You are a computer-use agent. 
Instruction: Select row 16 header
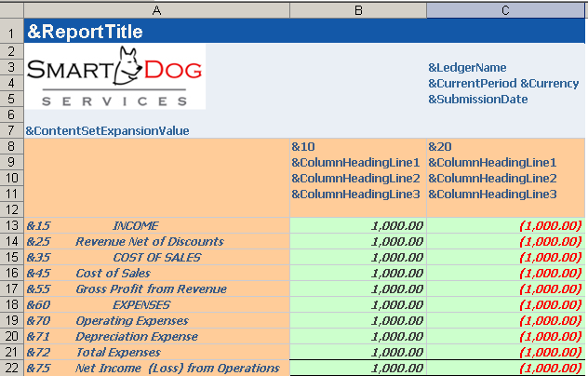coord(11,273)
